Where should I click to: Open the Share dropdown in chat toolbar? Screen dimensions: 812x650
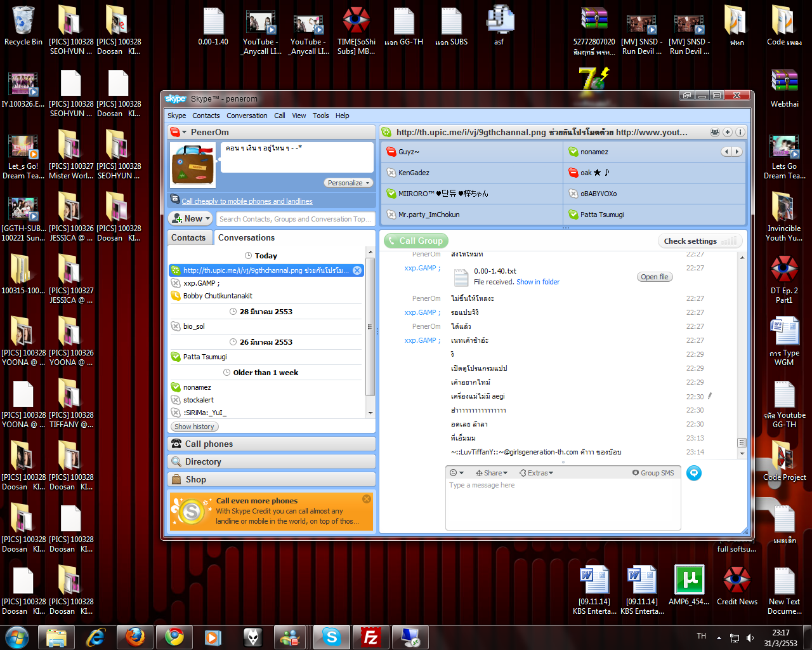click(492, 473)
